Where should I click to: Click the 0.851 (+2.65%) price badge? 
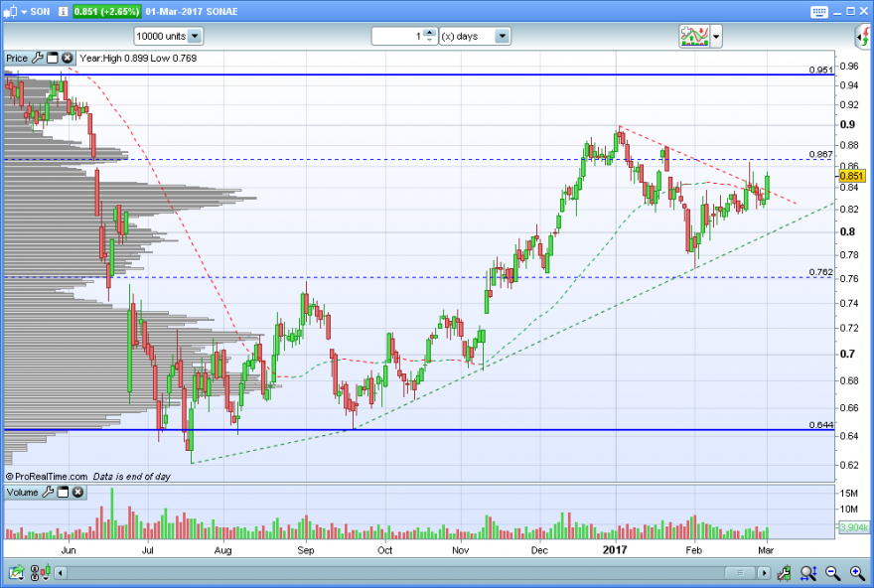tap(106, 11)
